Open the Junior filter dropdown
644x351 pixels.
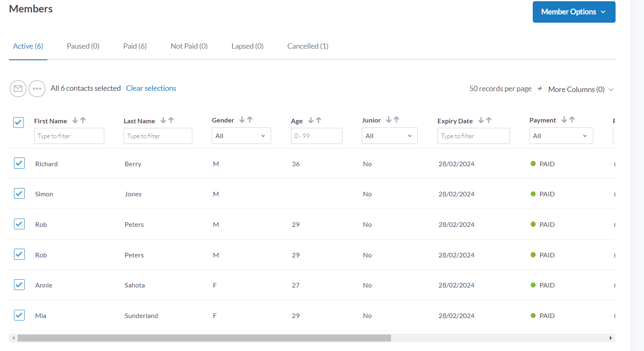tap(390, 136)
